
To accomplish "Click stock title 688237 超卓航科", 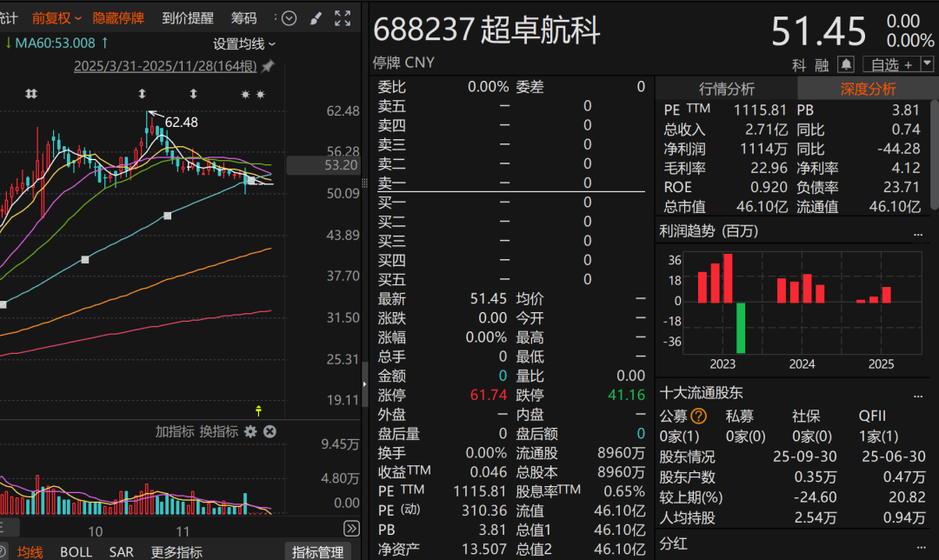I will tap(486, 30).
